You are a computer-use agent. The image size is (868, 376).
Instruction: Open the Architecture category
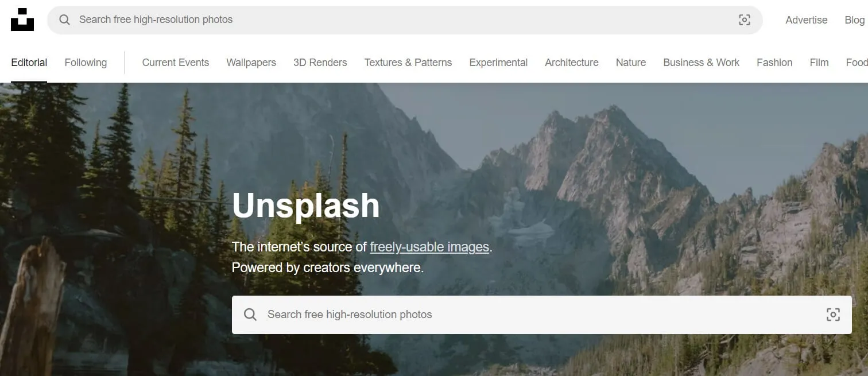(x=572, y=63)
